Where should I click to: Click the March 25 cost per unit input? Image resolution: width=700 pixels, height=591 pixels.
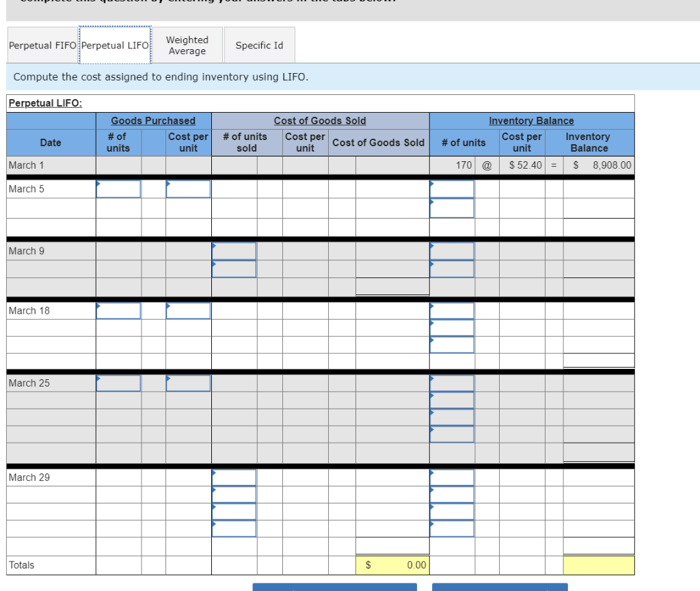click(x=188, y=383)
